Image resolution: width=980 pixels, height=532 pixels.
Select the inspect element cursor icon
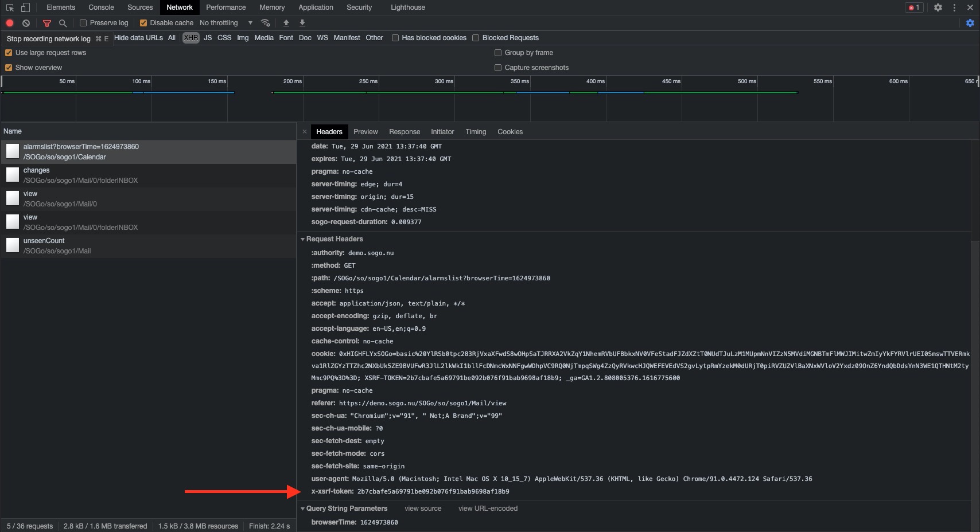click(10, 7)
